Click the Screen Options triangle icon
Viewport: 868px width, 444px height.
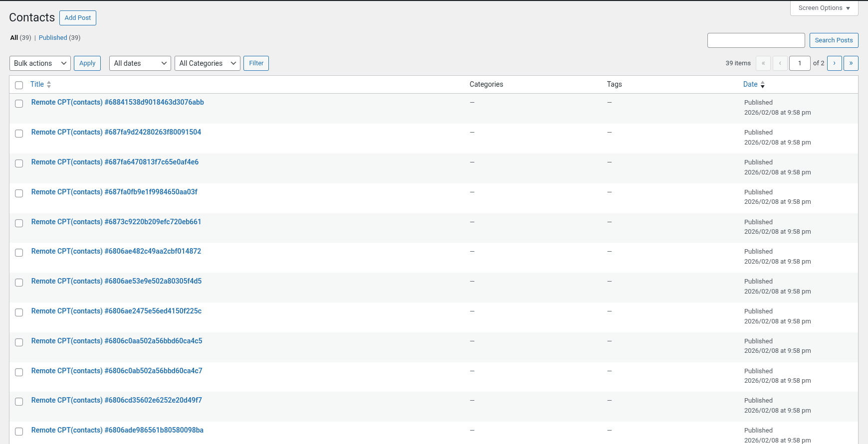coord(848,8)
